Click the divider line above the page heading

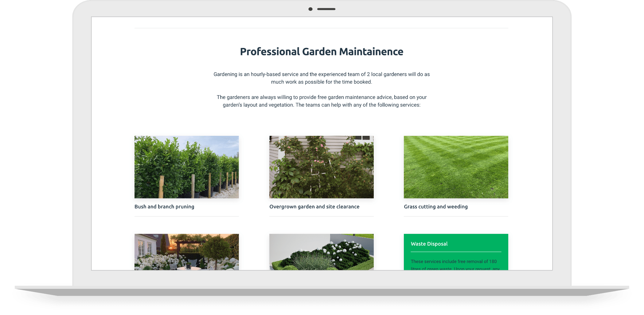[x=321, y=28]
